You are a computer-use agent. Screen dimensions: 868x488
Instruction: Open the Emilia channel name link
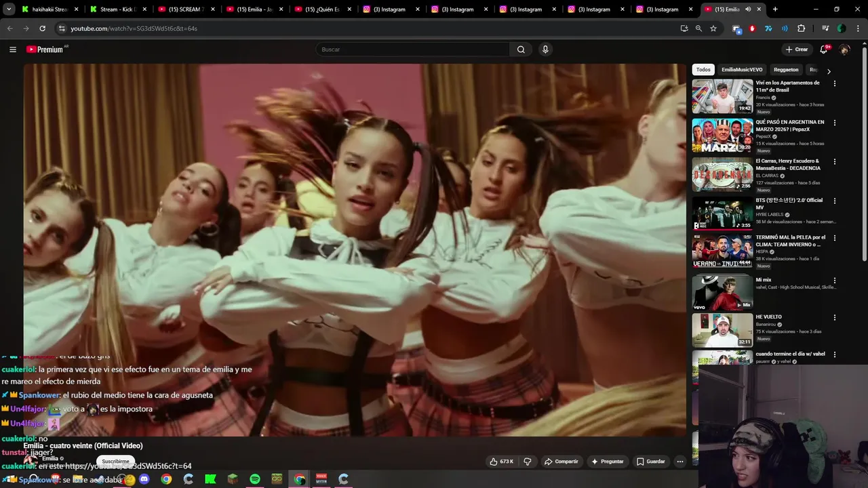[x=50, y=459]
